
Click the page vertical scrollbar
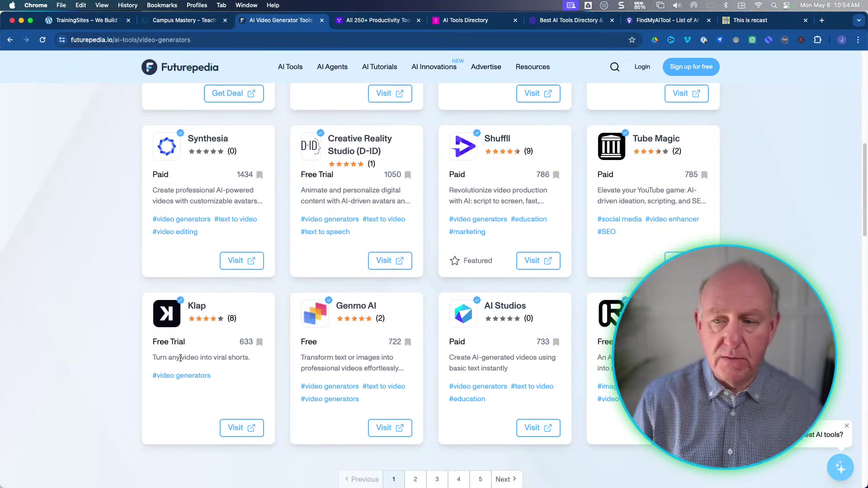(865, 190)
